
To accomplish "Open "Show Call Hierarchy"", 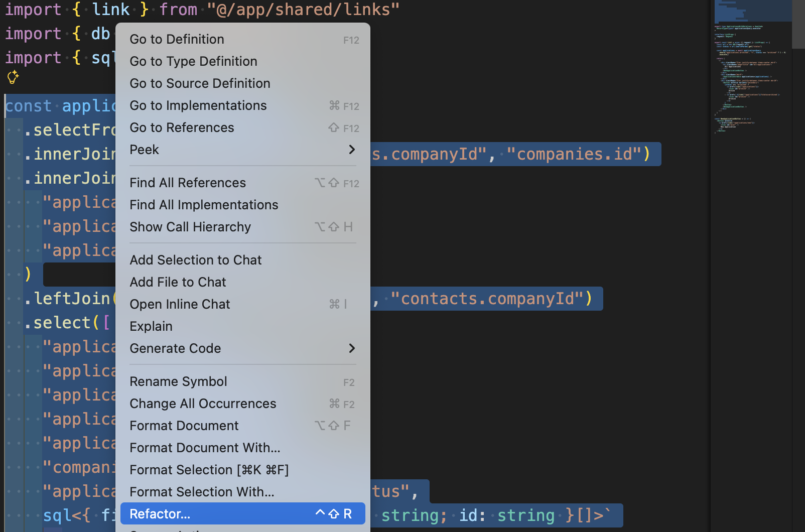I will coord(190,227).
